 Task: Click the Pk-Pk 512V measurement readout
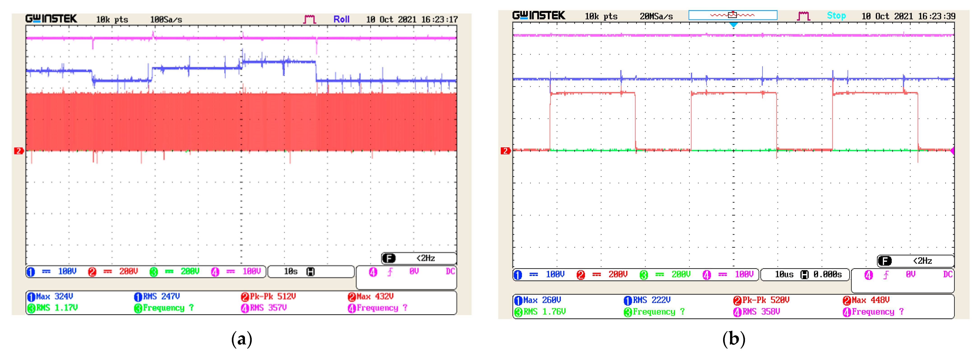click(269, 296)
